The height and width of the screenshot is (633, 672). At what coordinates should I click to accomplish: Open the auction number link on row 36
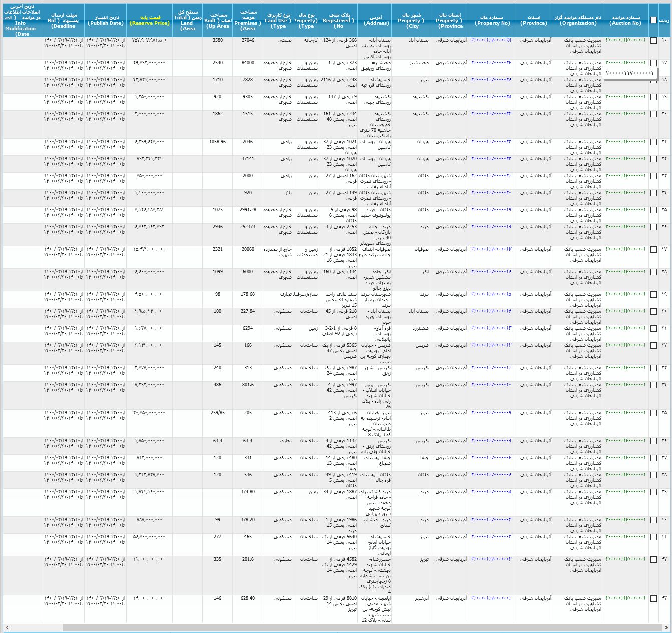tap(626, 441)
